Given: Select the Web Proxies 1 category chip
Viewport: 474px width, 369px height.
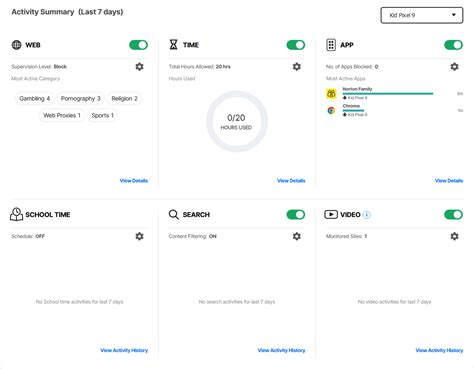Looking at the screenshot, I should pos(62,115).
